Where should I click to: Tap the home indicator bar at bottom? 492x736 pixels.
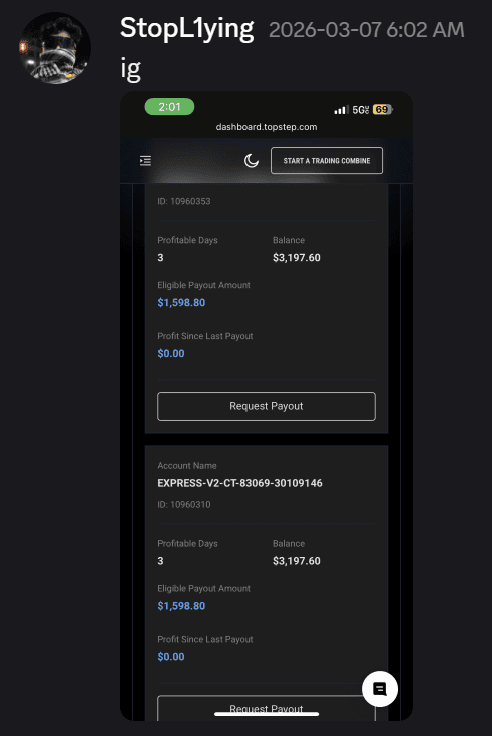point(267,714)
